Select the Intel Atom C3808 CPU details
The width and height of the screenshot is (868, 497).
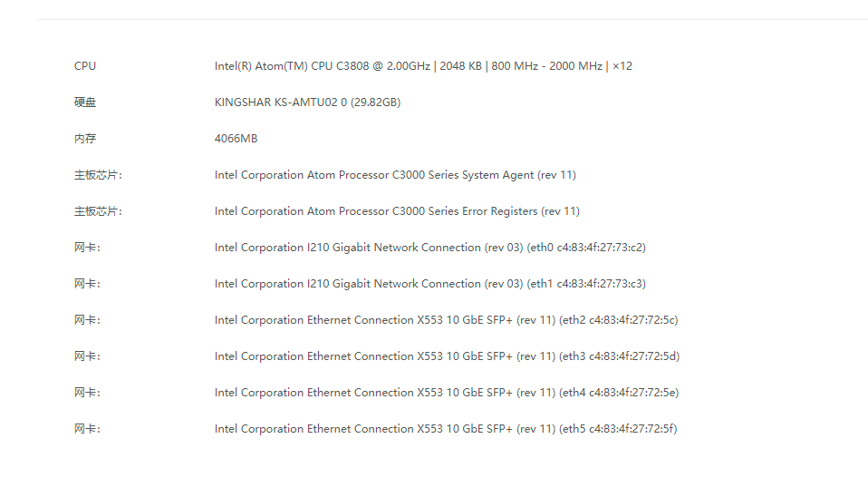pyautogui.click(x=423, y=66)
